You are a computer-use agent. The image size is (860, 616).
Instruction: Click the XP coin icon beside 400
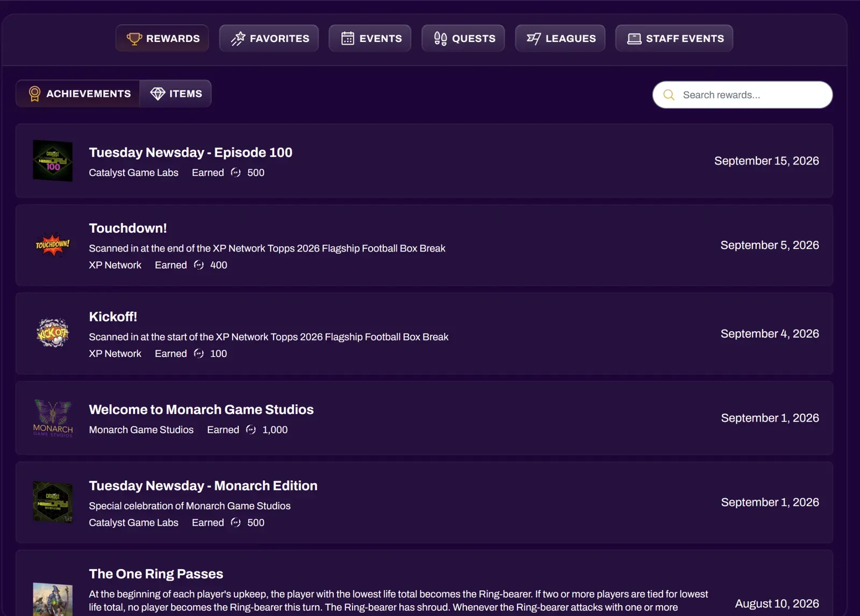click(199, 265)
